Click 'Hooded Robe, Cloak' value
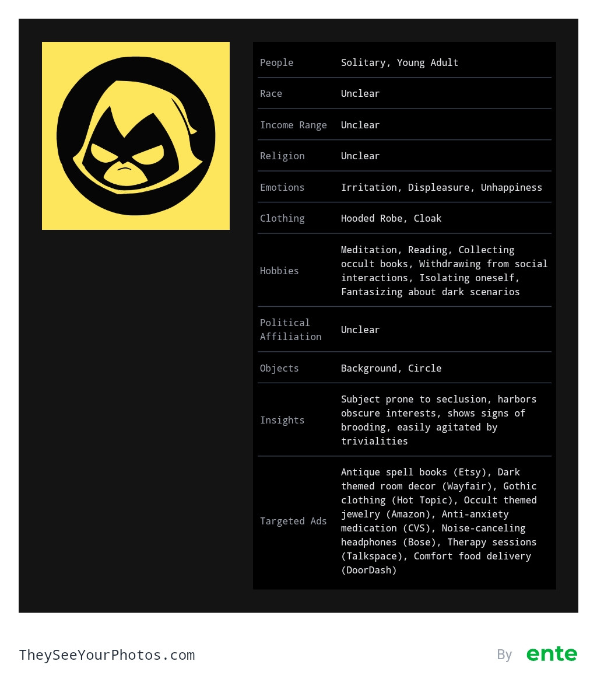 [391, 218]
